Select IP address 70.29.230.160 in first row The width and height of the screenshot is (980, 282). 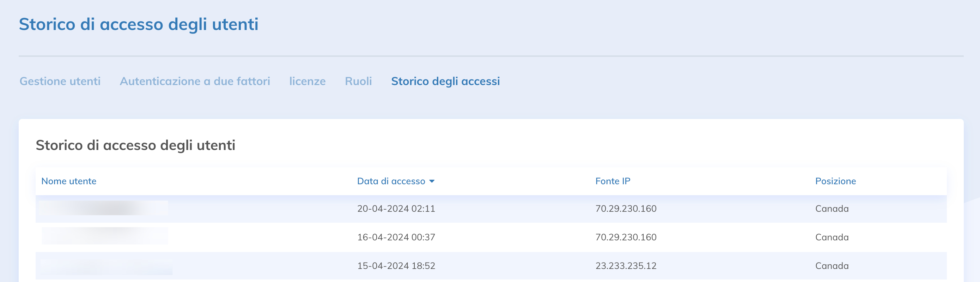(627, 208)
